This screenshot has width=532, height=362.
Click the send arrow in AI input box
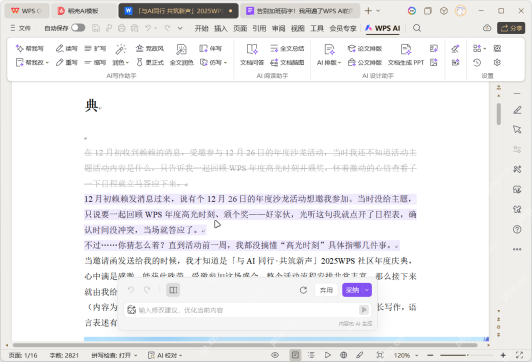tap(363, 310)
